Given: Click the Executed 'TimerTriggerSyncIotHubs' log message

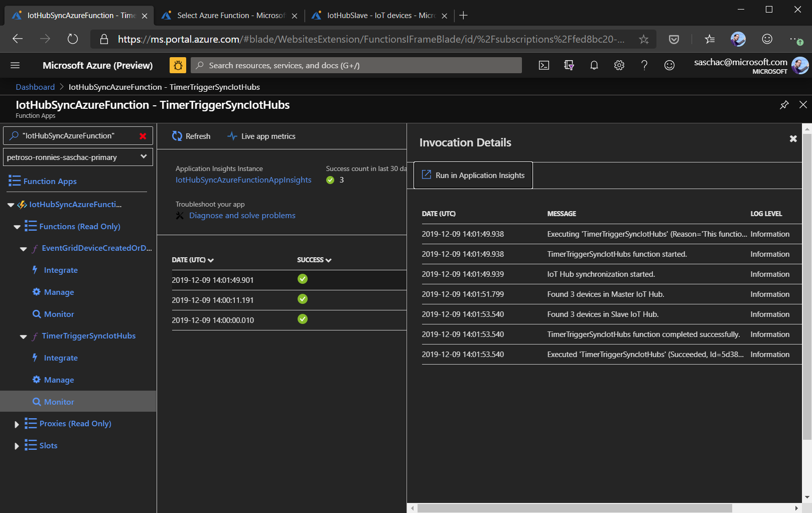Looking at the screenshot, I should [645, 355].
